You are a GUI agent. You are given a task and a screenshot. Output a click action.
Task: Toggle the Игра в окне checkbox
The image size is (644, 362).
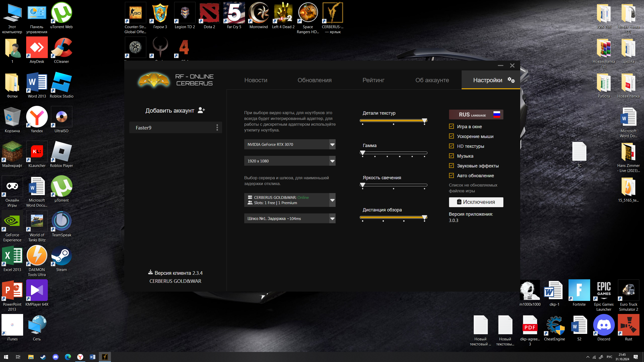point(451,126)
